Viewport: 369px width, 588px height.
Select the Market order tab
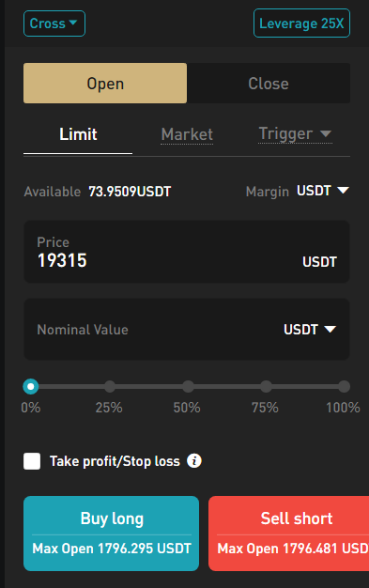(187, 134)
